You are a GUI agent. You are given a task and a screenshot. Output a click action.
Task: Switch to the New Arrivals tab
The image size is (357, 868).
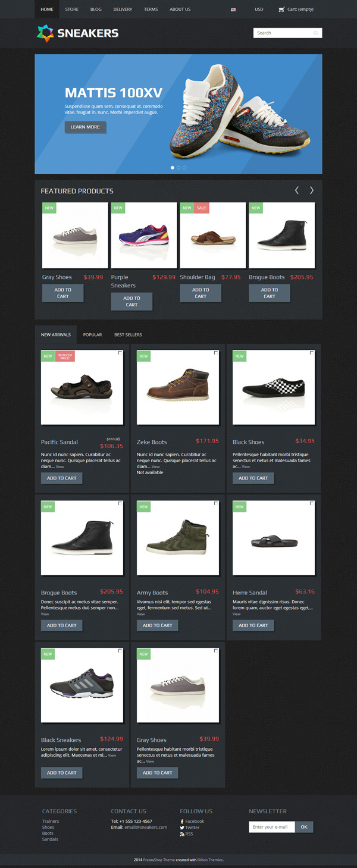pyautogui.click(x=56, y=334)
